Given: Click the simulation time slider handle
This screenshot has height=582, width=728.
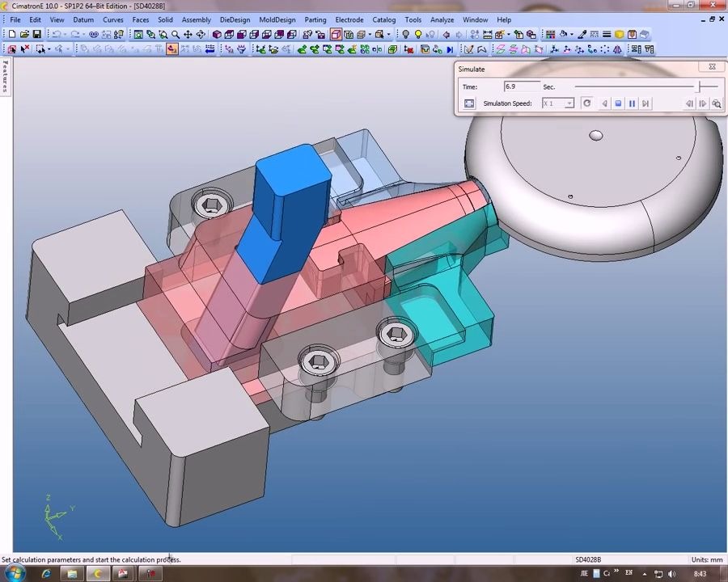Looking at the screenshot, I should [700, 86].
